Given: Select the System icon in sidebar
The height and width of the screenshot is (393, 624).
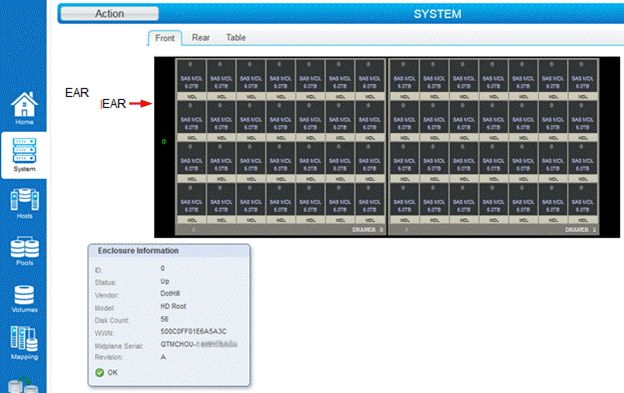Looking at the screenshot, I should pos(24,155).
